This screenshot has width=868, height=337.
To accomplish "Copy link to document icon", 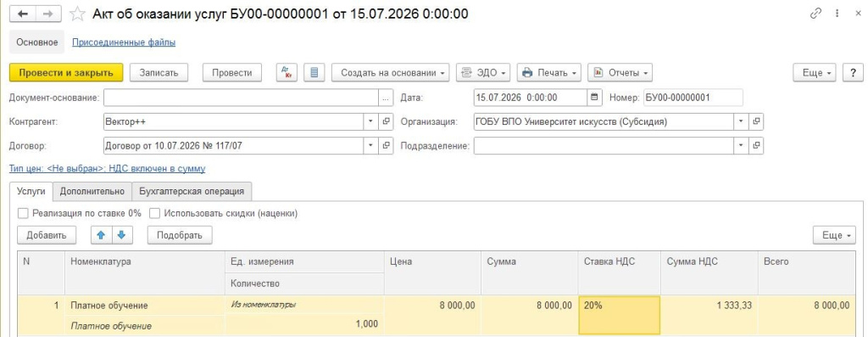I will point(815,14).
